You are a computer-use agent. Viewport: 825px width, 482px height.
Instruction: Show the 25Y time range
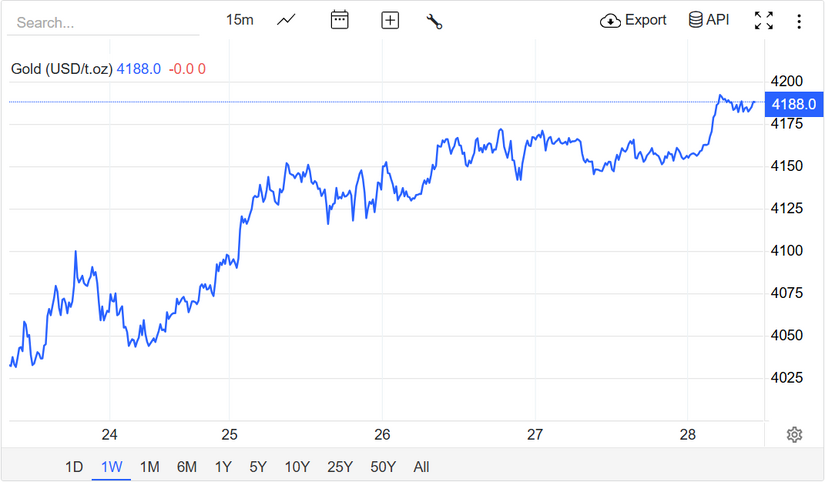point(340,466)
